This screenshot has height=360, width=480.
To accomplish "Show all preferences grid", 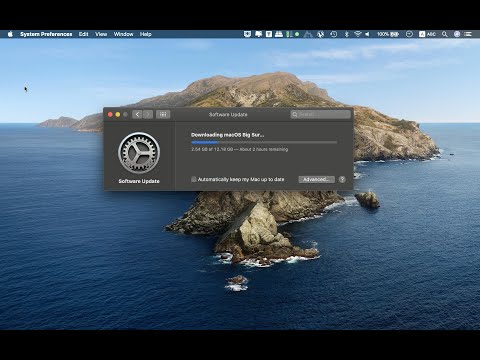I will tap(163, 114).
